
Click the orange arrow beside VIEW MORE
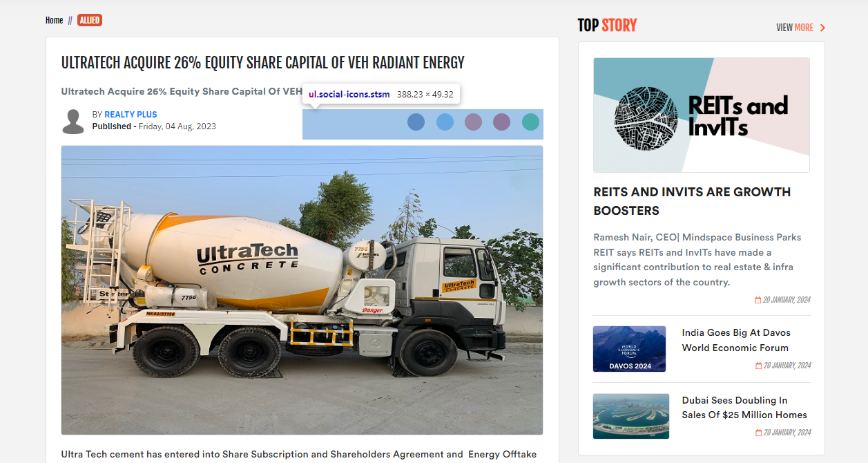pyautogui.click(x=822, y=28)
